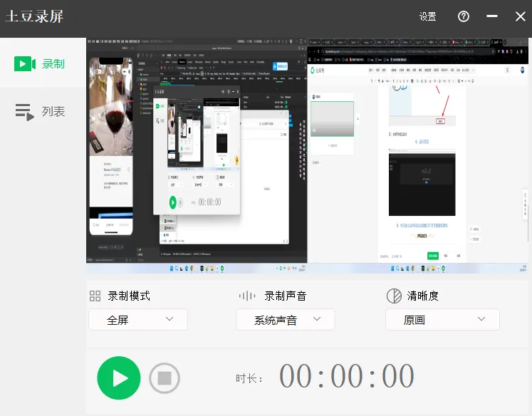Click the chevron arrow in 原画 dropdown
532x416 pixels.
point(481,318)
